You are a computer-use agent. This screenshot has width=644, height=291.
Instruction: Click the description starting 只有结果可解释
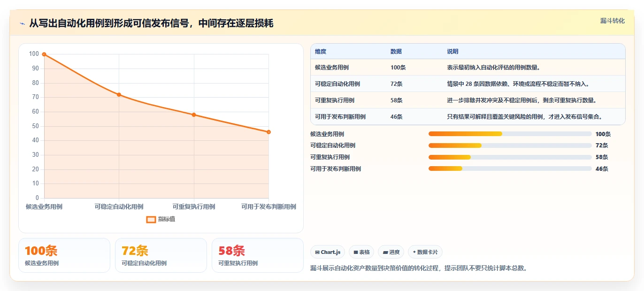(525, 117)
